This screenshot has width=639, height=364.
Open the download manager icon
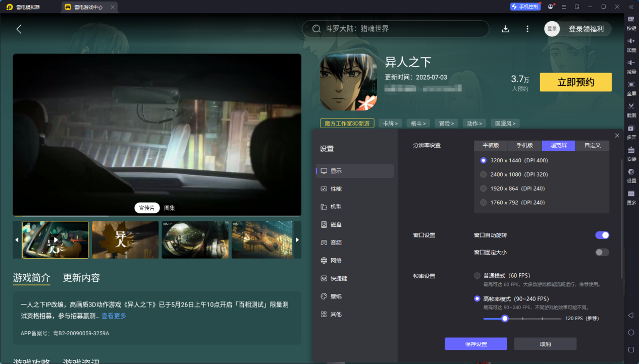coord(506,29)
